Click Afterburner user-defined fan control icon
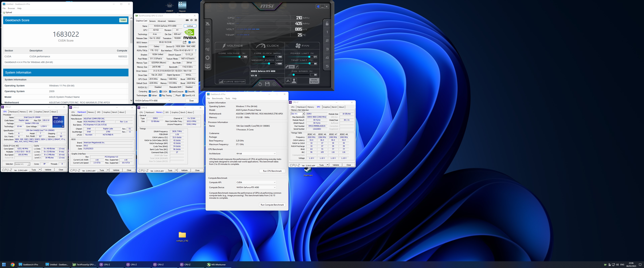Screen dimensions: 644x268 coord(294,81)
